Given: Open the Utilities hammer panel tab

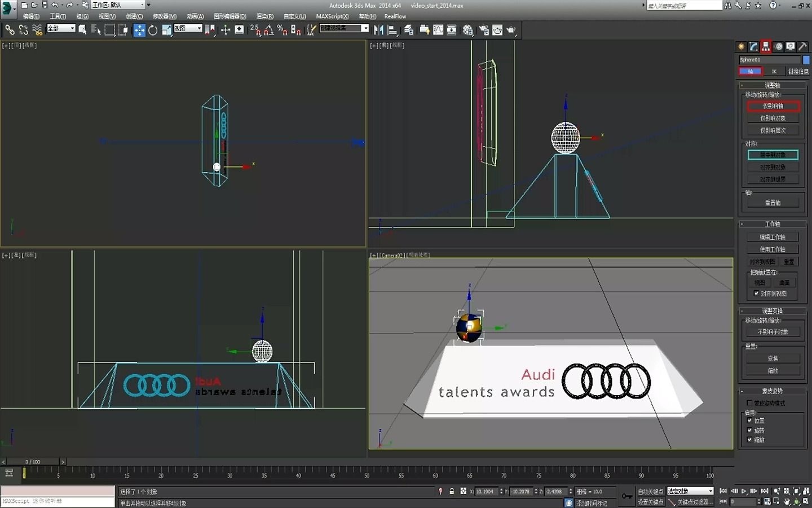Looking at the screenshot, I should 803,46.
